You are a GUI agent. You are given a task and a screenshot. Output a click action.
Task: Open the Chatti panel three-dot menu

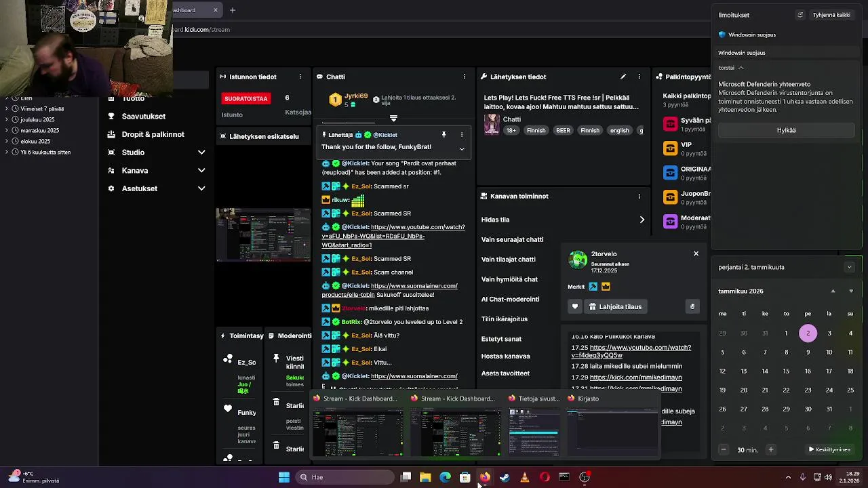click(x=464, y=77)
